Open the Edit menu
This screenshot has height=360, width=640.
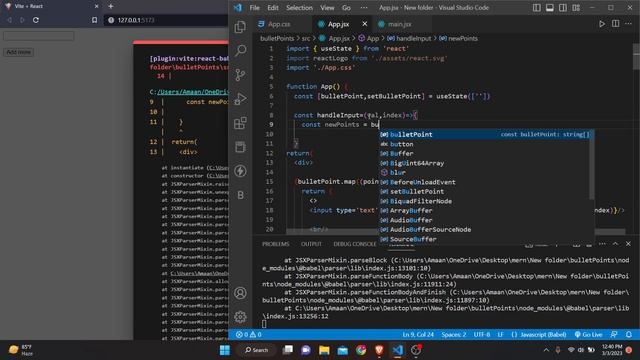tap(273, 8)
